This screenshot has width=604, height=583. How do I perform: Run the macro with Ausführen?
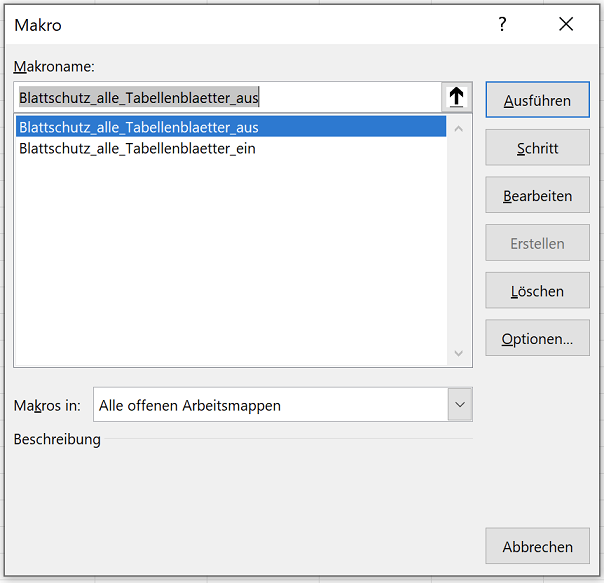537,99
